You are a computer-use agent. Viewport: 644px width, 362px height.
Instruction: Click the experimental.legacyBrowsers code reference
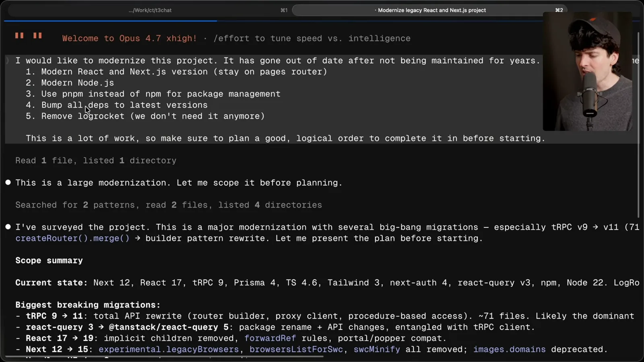tap(169, 349)
